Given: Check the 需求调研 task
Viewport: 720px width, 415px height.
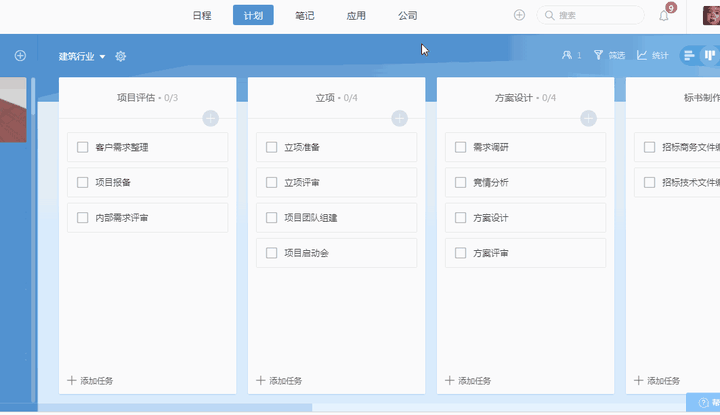Looking at the screenshot, I should 461,147.
